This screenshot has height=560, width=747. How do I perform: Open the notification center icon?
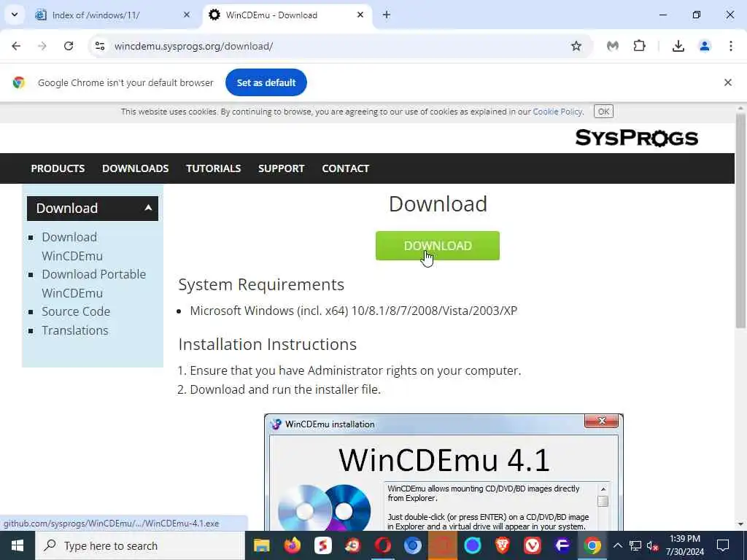coord(723,545)
